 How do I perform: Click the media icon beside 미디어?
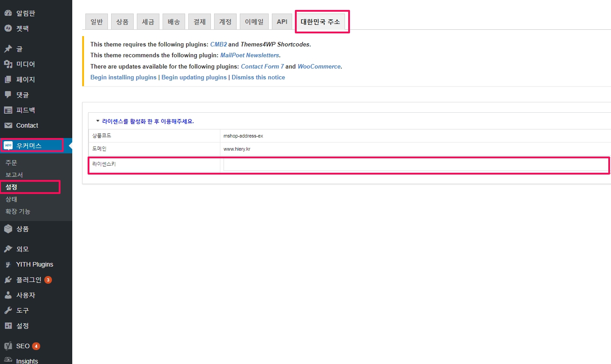[x=8, y=64]
